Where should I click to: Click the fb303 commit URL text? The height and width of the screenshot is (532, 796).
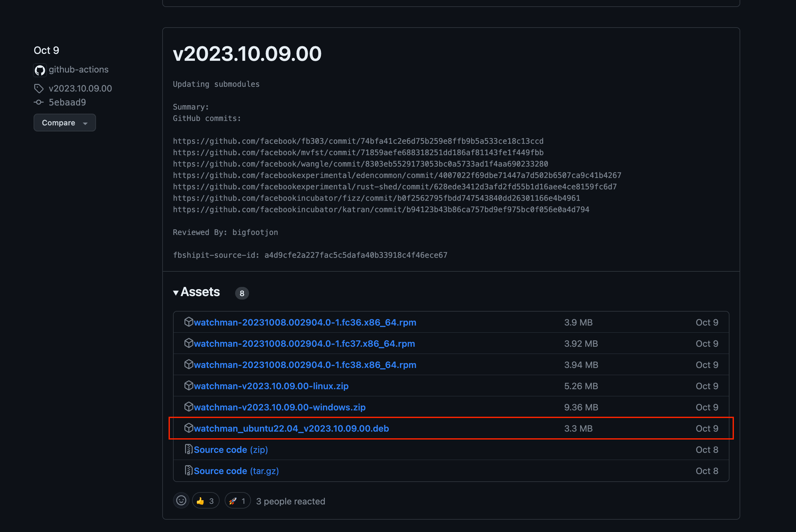358,141
